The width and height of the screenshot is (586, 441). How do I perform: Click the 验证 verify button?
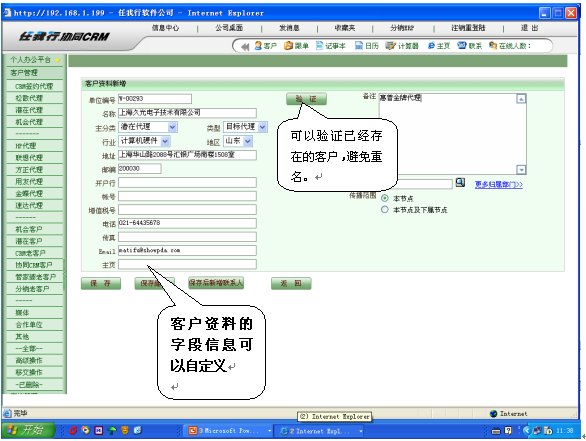click(x=306, y=99)
